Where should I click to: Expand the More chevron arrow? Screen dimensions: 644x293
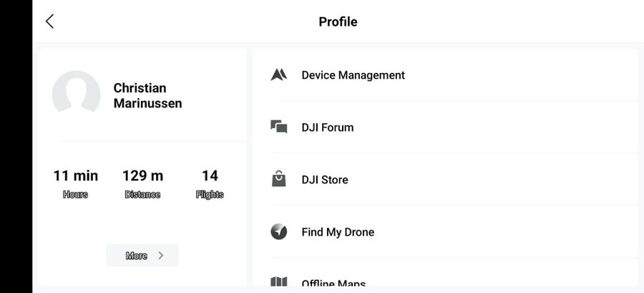click(161, 256)
